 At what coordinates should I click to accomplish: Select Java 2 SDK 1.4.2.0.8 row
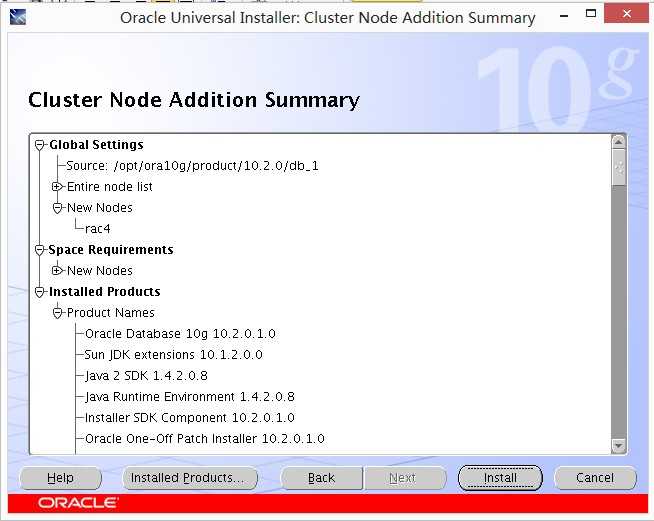pyautogui.click(x=146, y=375)
